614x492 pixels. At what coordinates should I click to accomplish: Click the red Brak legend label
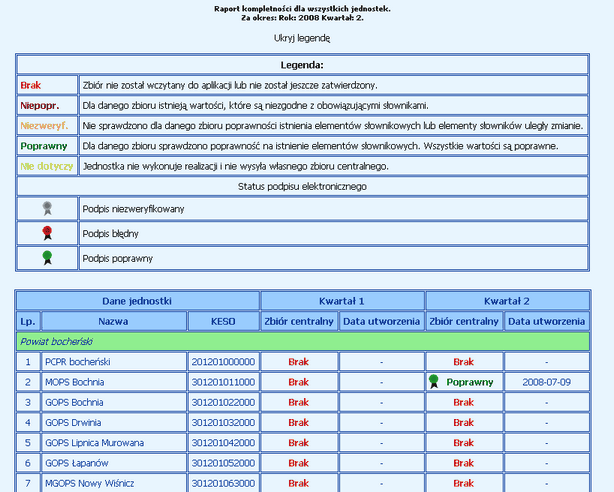pos(30,85)
